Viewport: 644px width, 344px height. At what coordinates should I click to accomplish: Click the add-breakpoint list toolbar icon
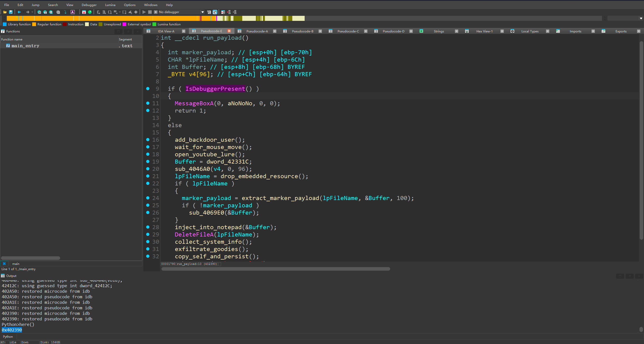[229, 12]
